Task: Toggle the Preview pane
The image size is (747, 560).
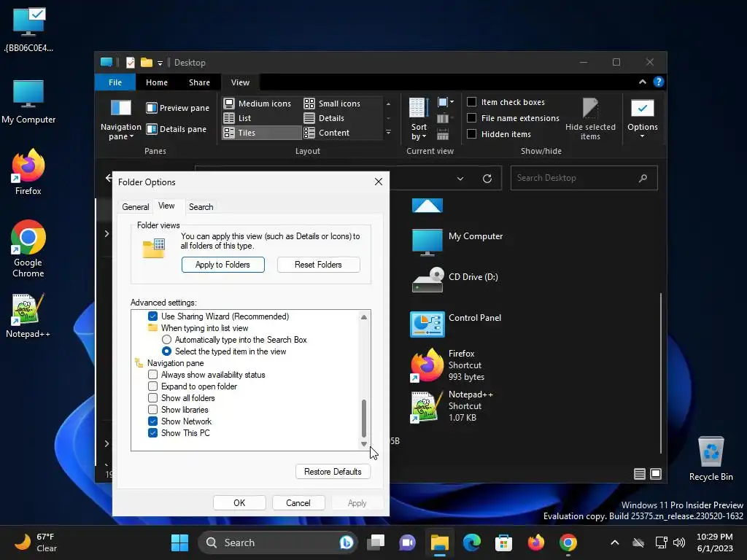Action: 178,108
